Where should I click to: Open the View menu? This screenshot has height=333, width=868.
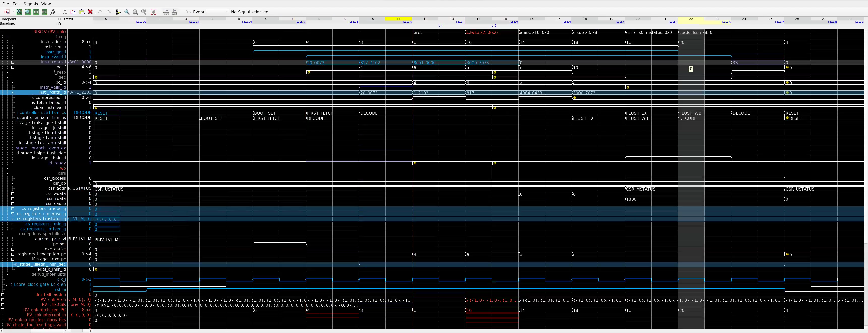pos(46,4)
